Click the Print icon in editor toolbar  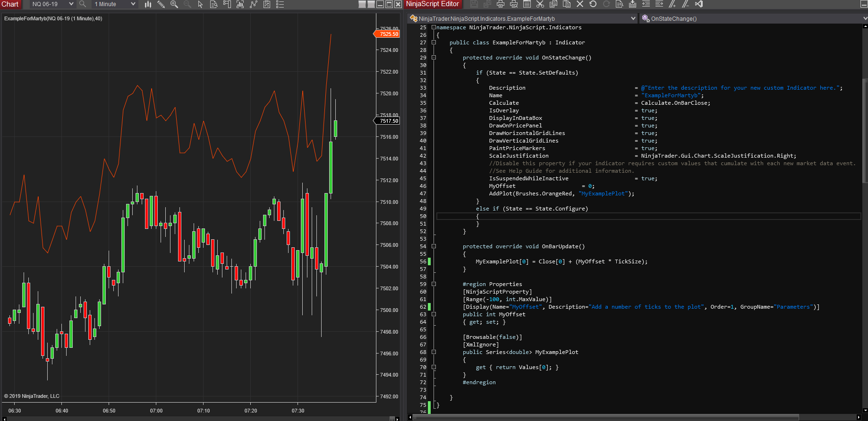pos(501,4)
